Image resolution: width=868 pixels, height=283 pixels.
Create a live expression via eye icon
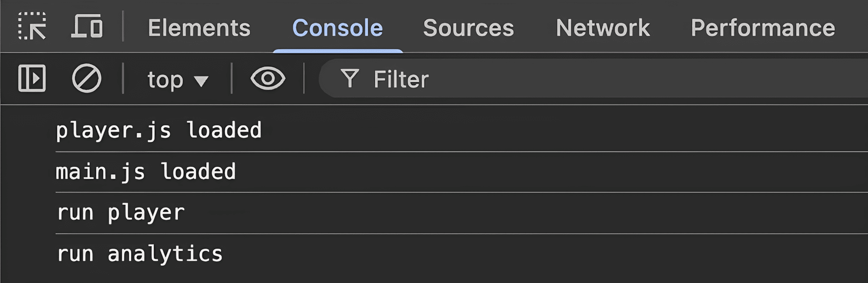tap(268, 79)
